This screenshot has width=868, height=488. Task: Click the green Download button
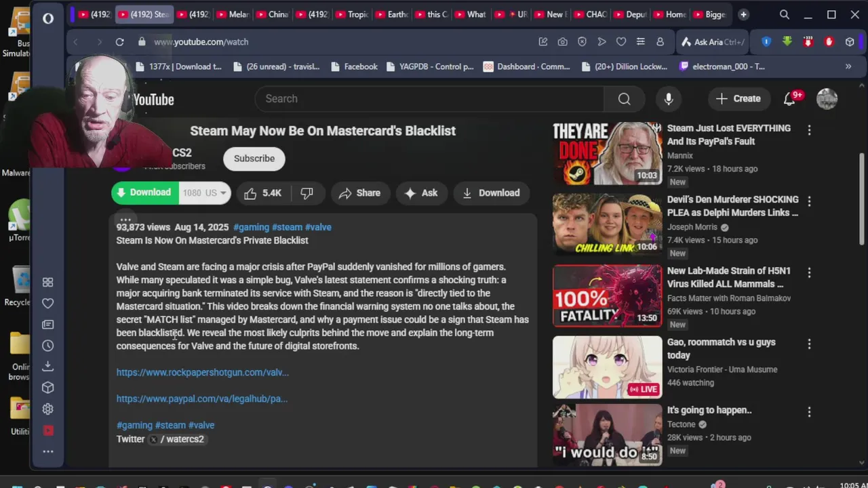(145, 193)
